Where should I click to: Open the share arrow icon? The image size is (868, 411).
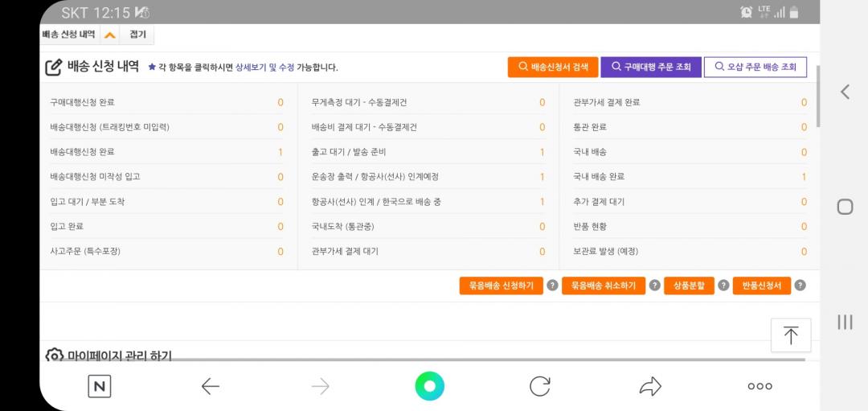[x=649, y=387]
